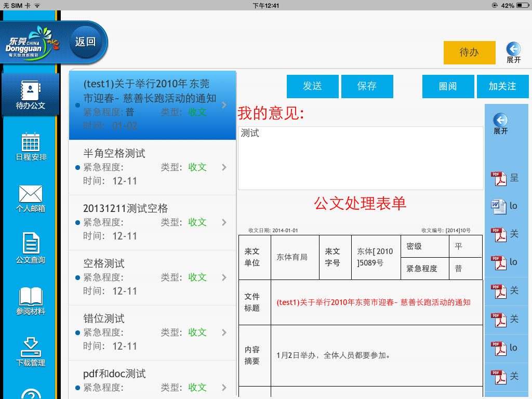Viewport: 532px width, 399px height.
Task: Expand chevron on 半角空格测试 row
Action: coord(224,167)
